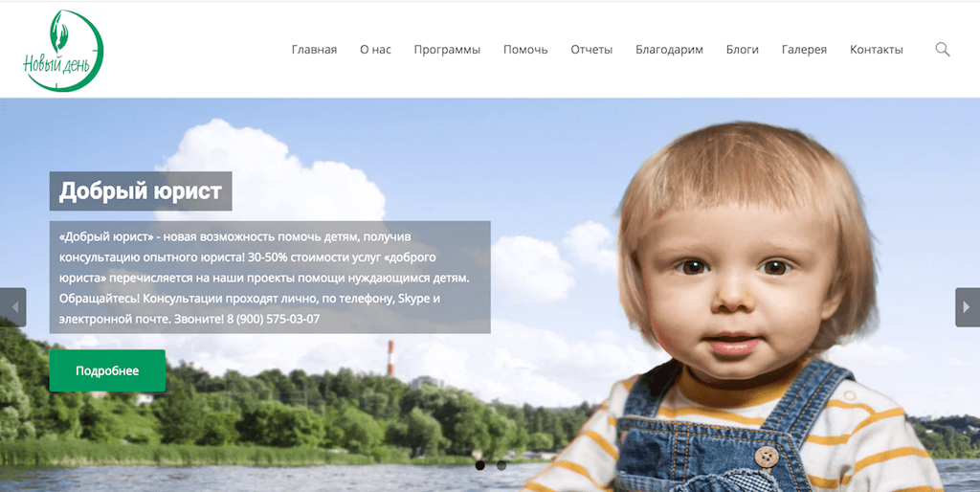Open the Благодарим menu item
Viewport: 980px width, 492px height.
point(669,50)
